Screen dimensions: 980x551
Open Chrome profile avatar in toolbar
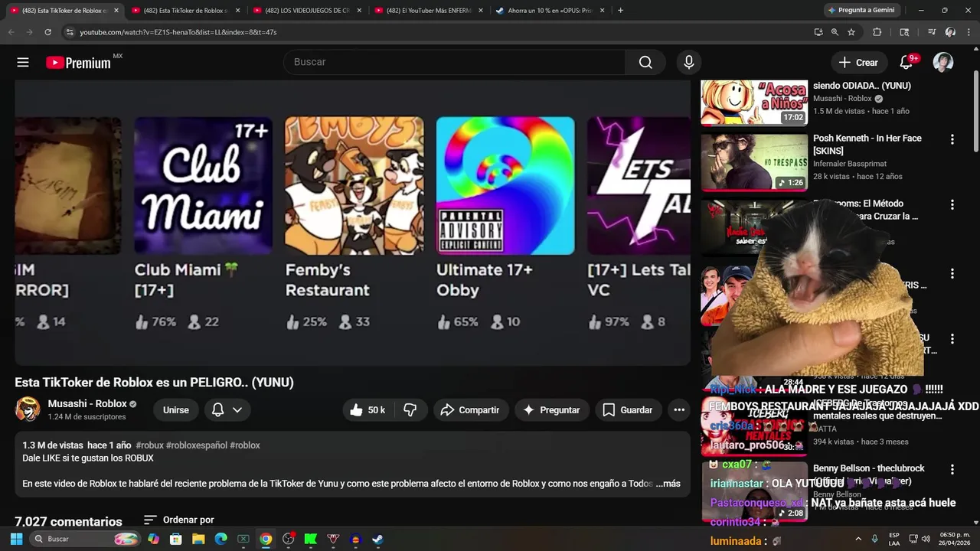[950, 32]
